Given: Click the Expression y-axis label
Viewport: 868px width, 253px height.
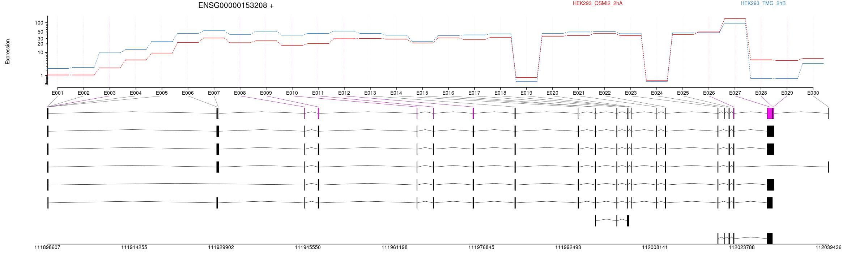Looking at the screenshot, I should tap(8, 52).
